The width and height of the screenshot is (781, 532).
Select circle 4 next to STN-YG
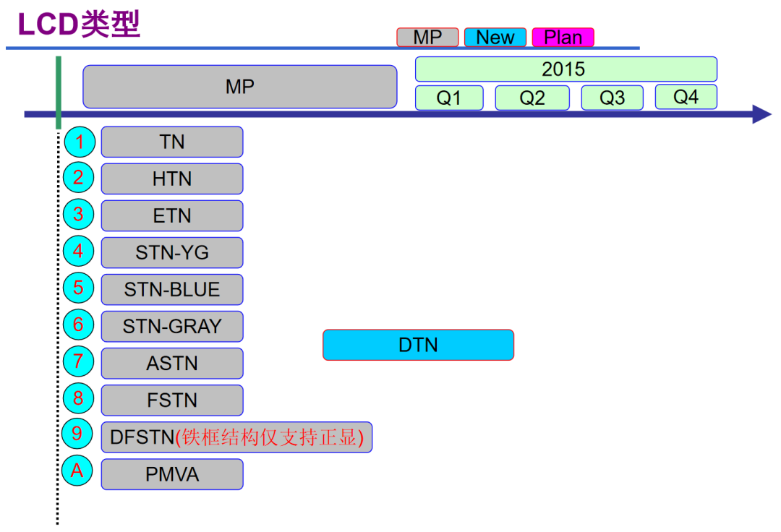tap(79, 252)
